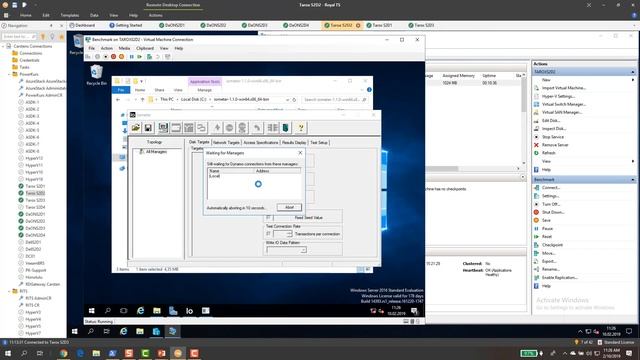
Task: Open Server Manager on remote taskbar
Action: point(156,332)
